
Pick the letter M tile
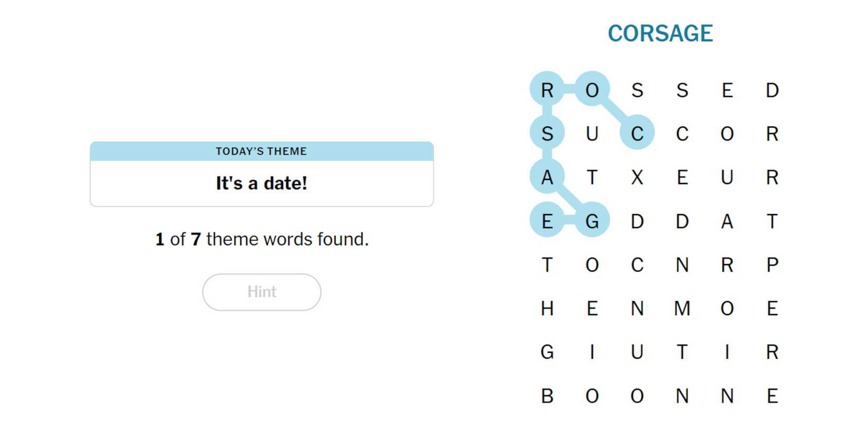click(x=682, y=308)
